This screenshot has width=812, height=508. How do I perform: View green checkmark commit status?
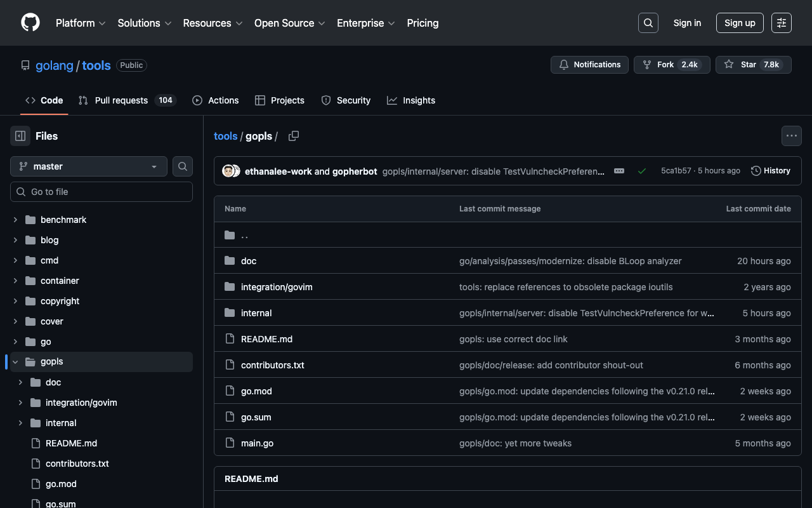642,171
